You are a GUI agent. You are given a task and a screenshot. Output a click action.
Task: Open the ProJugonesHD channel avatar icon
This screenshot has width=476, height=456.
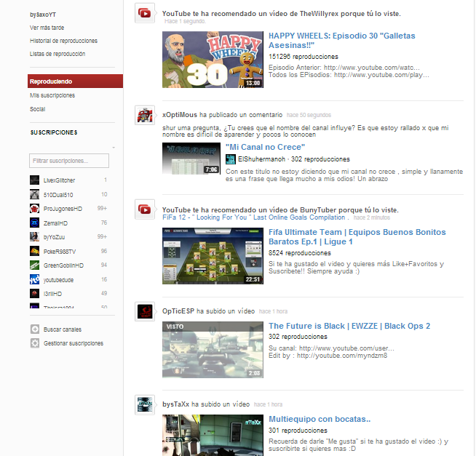[34, 209]
